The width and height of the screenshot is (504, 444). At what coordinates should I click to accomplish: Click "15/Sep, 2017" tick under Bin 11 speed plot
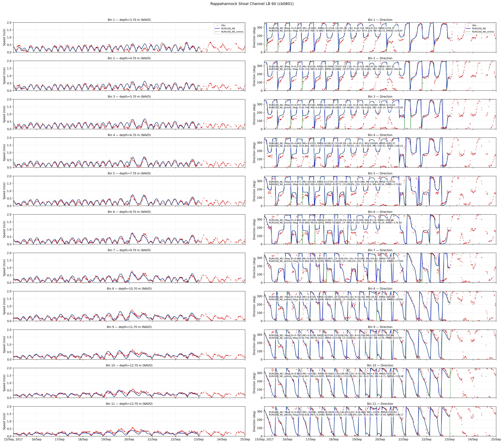(x=13, y=439)
